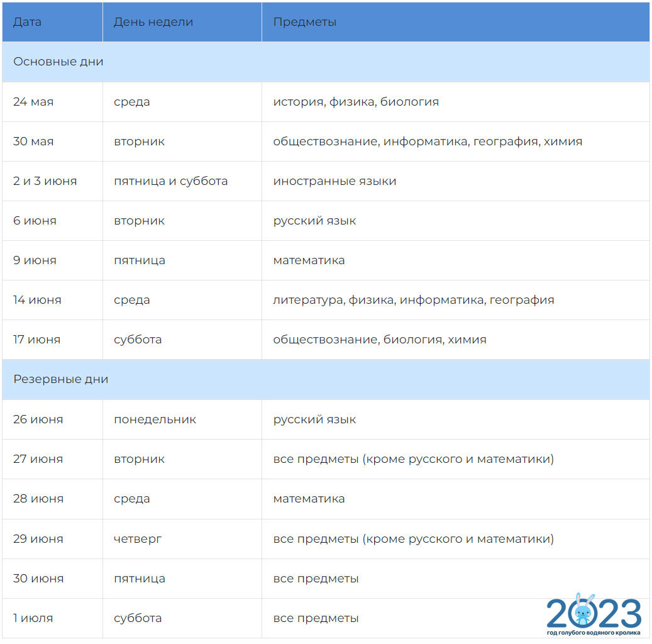Click the "2 и 3 июня" cell
The height and width of the screenshot is (644, 652).
[45, 181]
